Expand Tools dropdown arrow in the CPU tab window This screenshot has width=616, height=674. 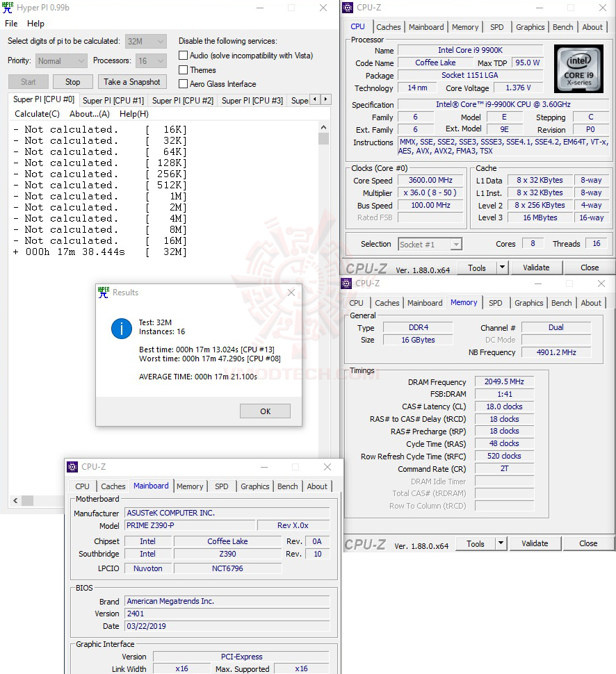(501, 268)
